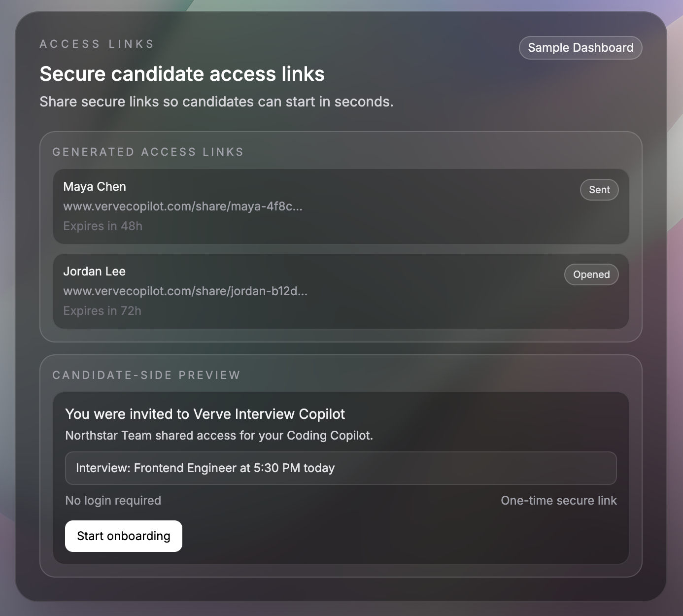Click the One-time secure link label

point(558,500)
